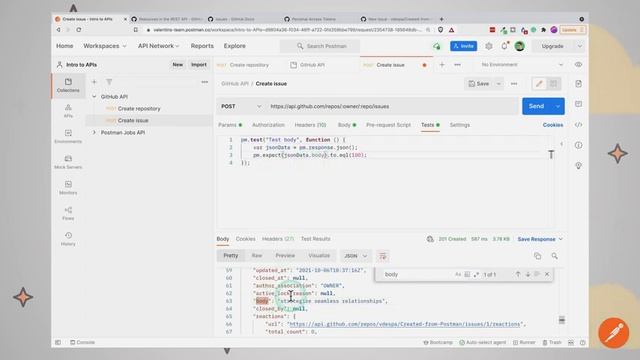This screenshot has height=360, width=640.
Task: Select the Raw response view
Action: pyautogui.click(x=257, y=256)
